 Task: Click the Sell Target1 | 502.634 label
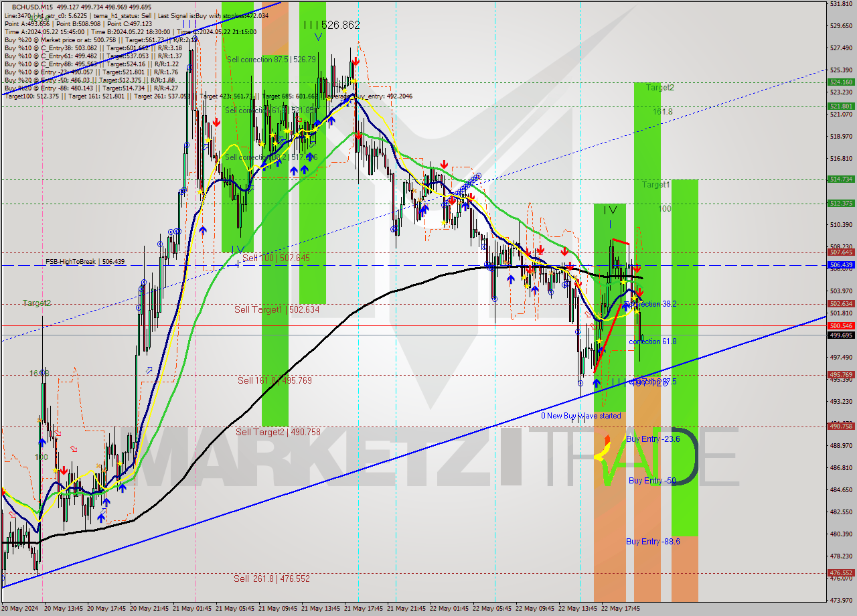tap(277, 309)
